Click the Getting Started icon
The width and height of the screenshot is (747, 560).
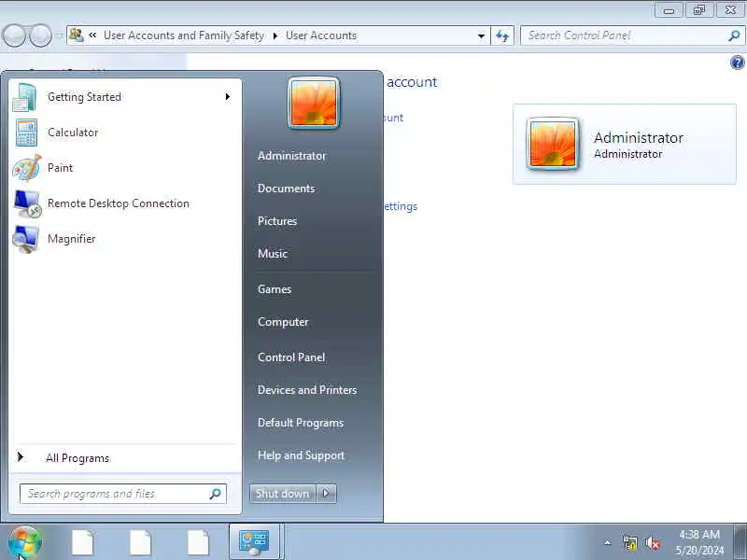click(25, 97)
